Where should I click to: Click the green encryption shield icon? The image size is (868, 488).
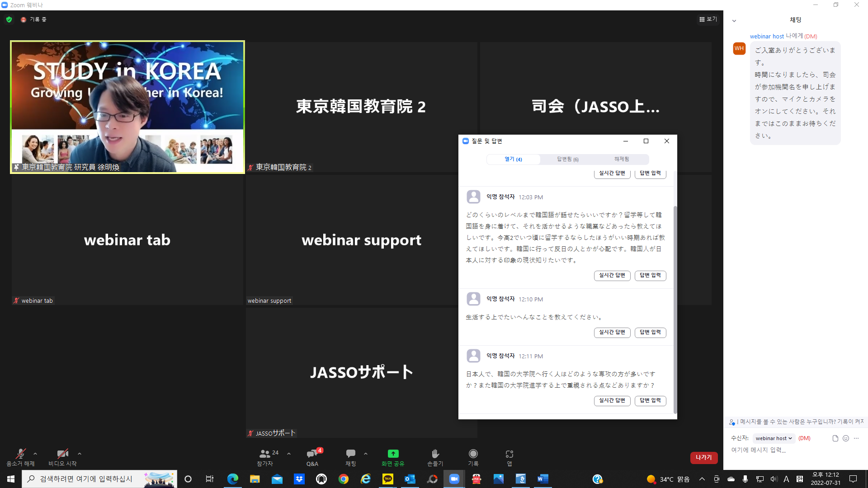click(x=9, y=19)
